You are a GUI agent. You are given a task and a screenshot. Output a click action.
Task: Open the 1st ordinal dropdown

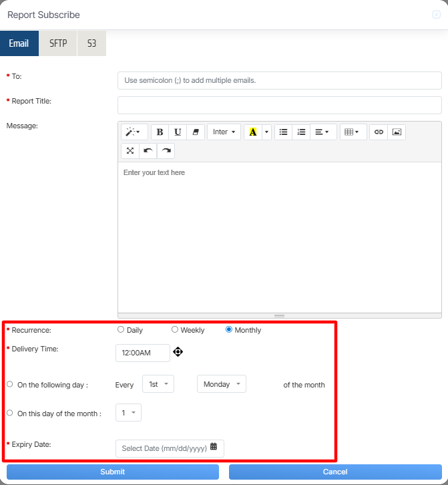pyautogui.click(x=158, y=384)
